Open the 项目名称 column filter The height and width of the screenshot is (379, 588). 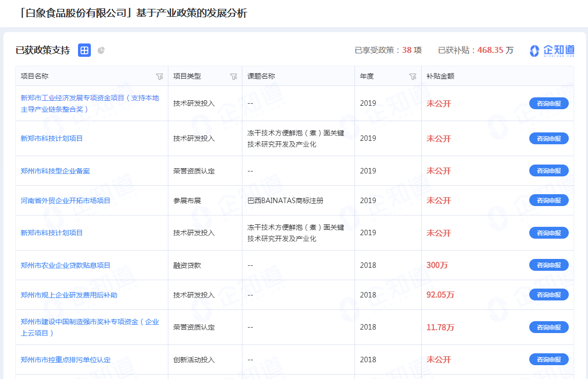(x=159, y=77)
